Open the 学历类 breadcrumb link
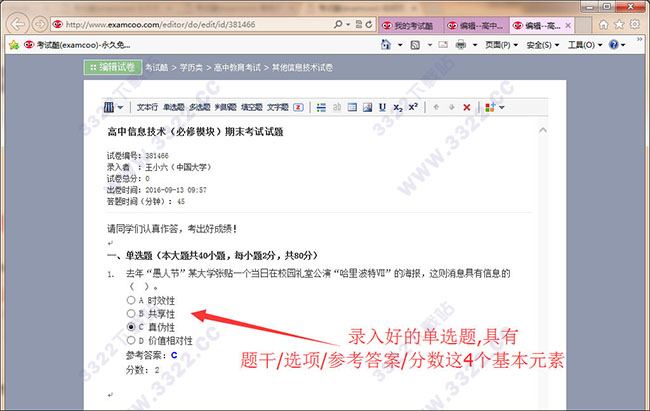Viewport: 650px width, 411px height. [191, 68]
